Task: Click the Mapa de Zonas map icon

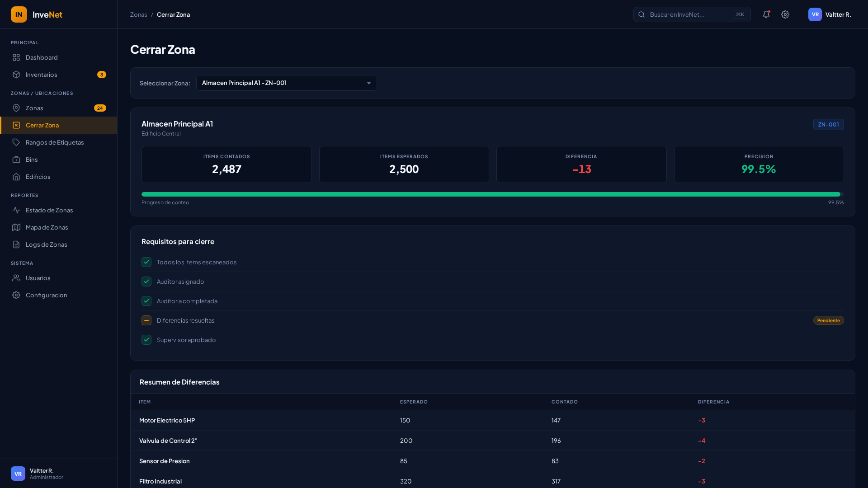Action: coord(16,227)
